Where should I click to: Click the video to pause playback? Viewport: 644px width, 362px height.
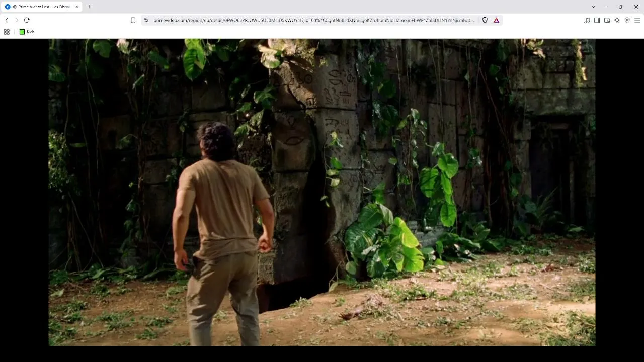(x=322, y=192)
